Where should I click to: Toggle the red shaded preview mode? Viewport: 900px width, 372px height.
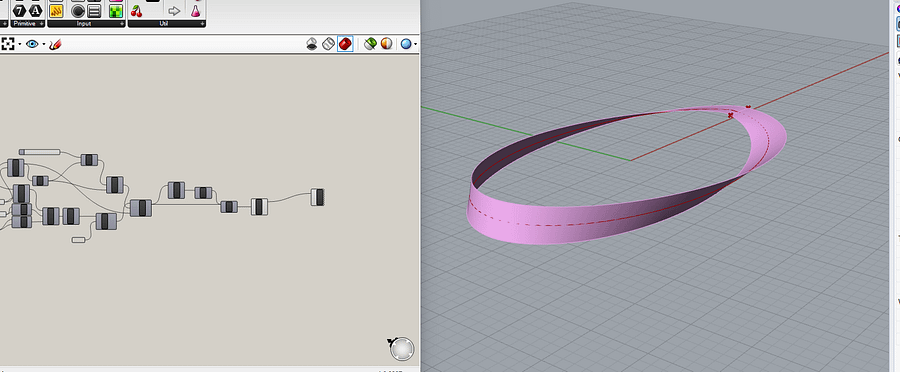coord(345,44)
